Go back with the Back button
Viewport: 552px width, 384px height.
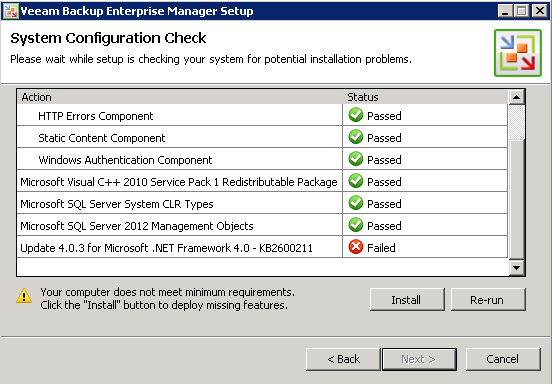pyautogui.click(x=343, y=359)
